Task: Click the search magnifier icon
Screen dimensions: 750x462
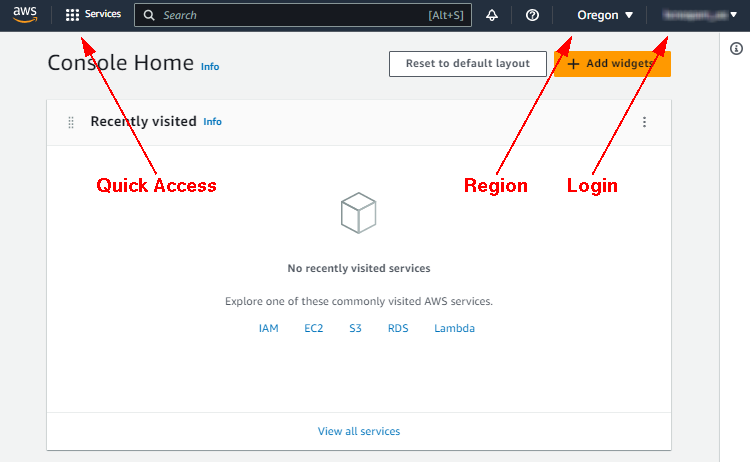Action: click(x=150, y=16)
